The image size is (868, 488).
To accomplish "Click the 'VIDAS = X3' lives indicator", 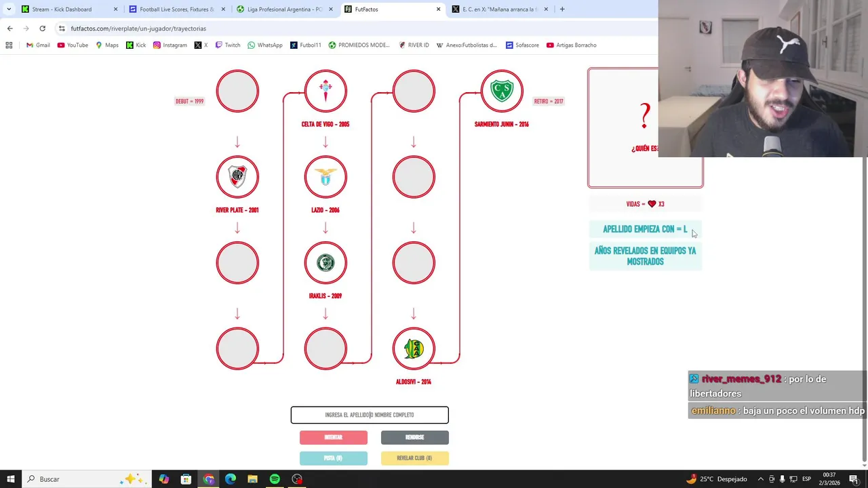I will pos(646,204).
